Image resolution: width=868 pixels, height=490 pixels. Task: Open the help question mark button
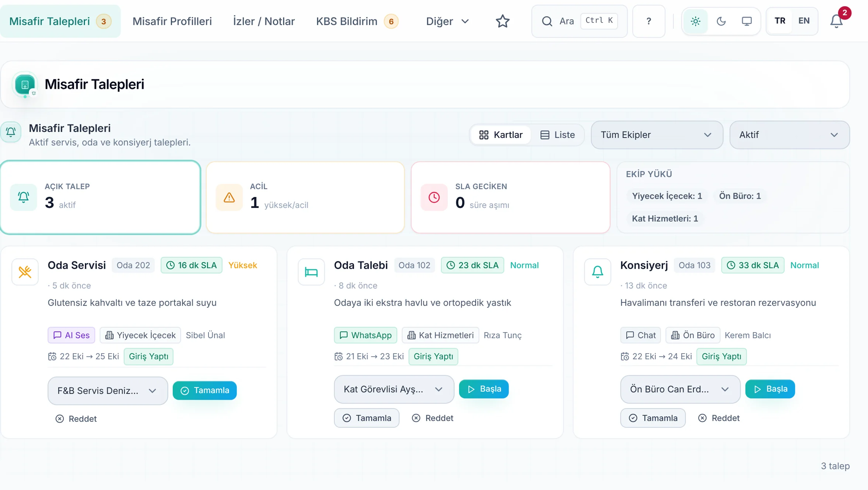click(x=648, y=21)
